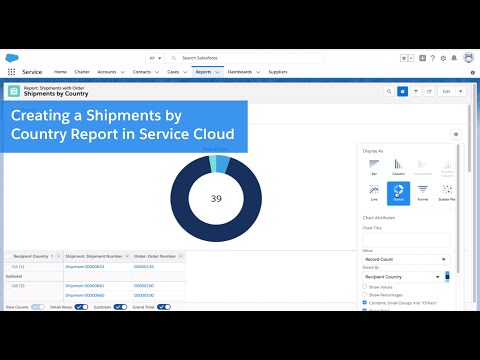Select the Column chart type
Image resolution: width=480 pixels, height=360 pixels.
tap(398, 167)
